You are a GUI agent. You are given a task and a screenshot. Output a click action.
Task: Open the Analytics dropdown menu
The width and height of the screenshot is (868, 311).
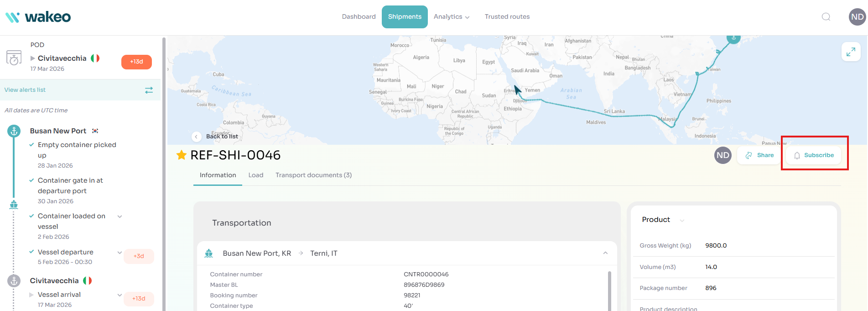pos(451,17)
